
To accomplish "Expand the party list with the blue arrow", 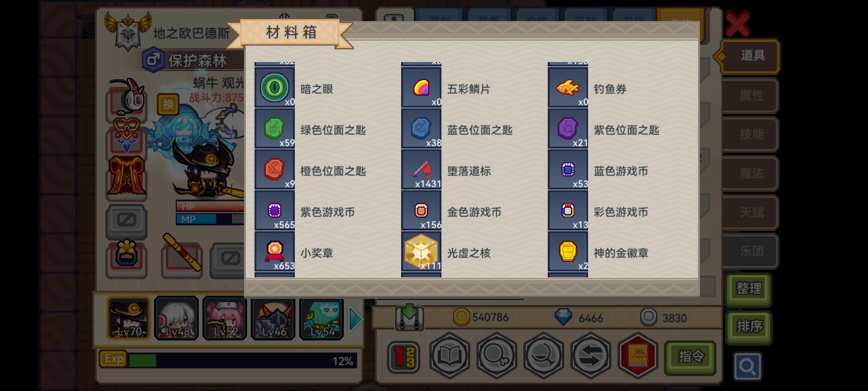I will (x=356, y=319).
